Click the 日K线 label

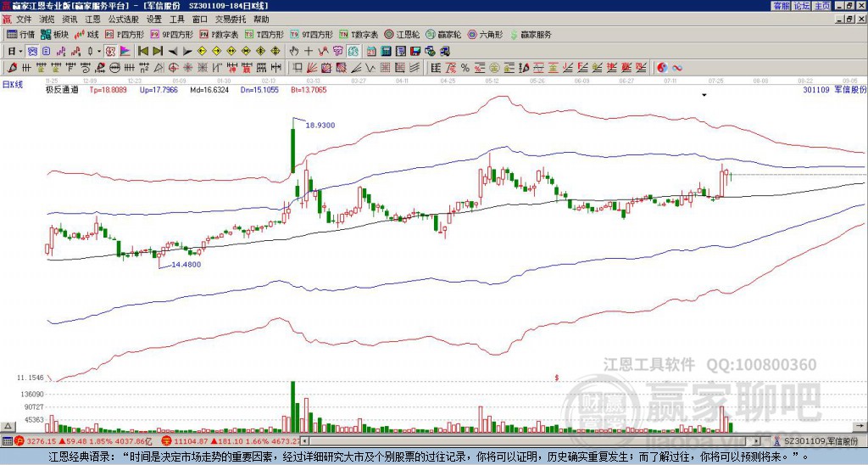12,85
